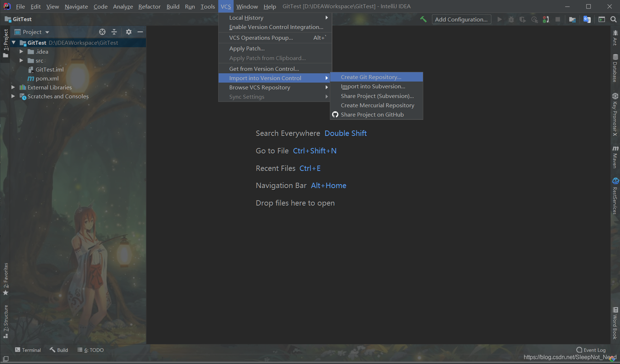This screenshot has width=620, height=364.
Task: Click the Profiler run icon
Action: click(x=534, y=19)
